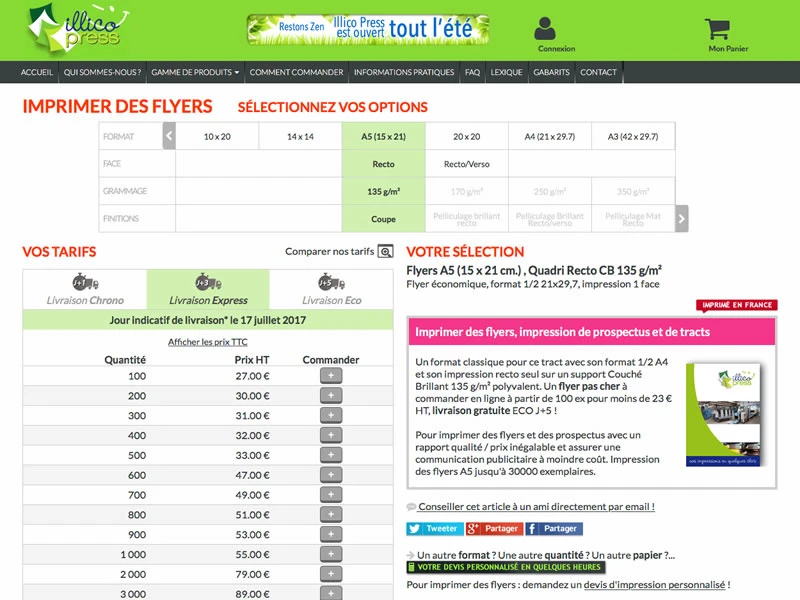Add quantity 100 with its plus button
This screenshot has height=600, width=800.
pyautogui.click(x=331, y=376)
